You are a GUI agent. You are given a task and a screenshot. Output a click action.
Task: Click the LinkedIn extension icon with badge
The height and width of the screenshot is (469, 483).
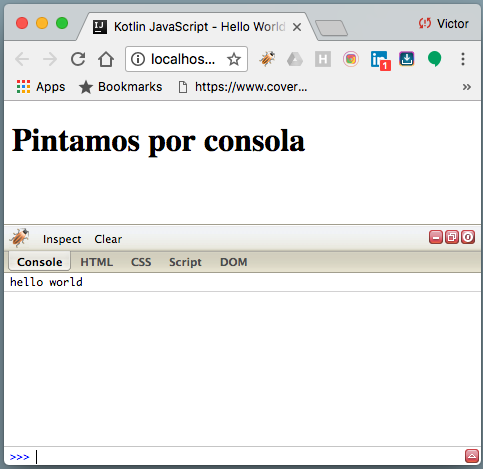pos(380,60)
